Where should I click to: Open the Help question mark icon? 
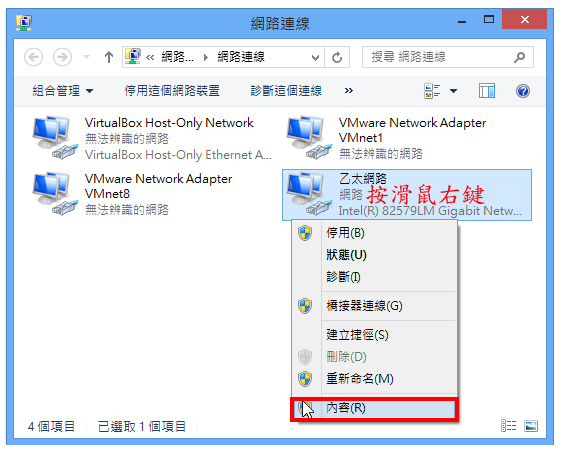click(522, 91)
